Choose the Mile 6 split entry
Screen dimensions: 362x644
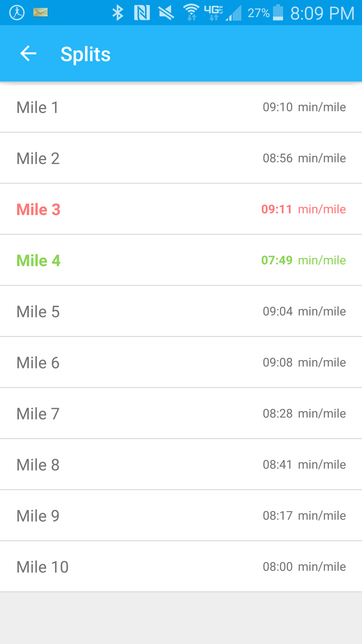tap(181, 363)
